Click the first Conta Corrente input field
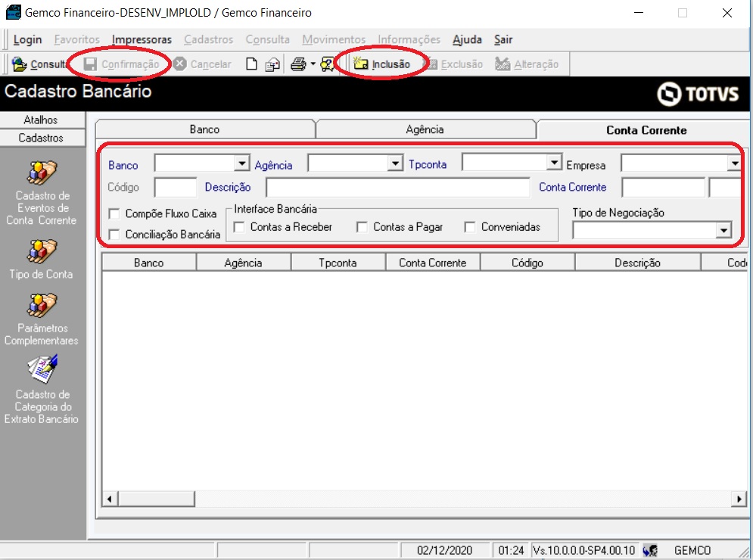This screenshot has height=560, width=753. pyautogui.click(x=663, y=188)
